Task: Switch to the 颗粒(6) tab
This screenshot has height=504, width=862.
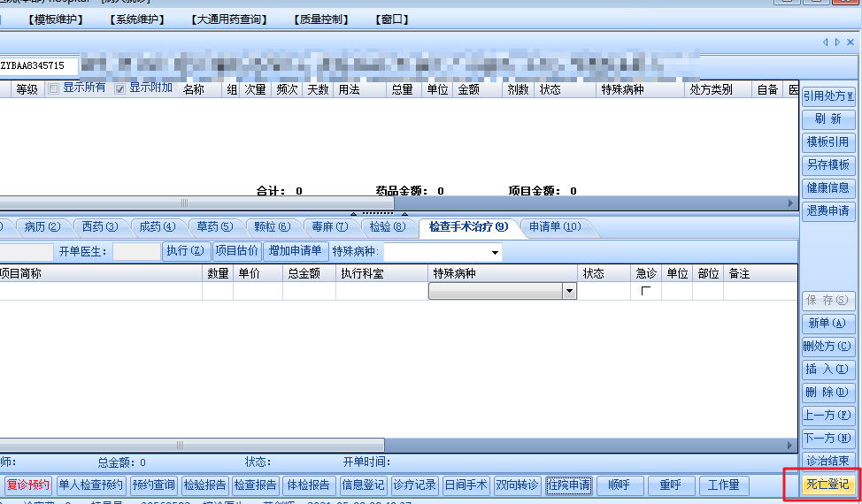Action: pyautogui.click(x=272, y=226)
